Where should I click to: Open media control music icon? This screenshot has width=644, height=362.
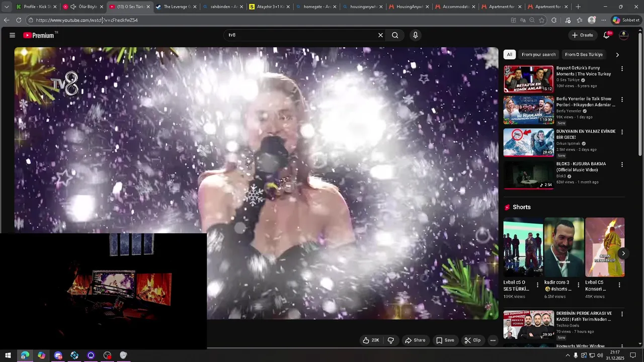(568, 20)
